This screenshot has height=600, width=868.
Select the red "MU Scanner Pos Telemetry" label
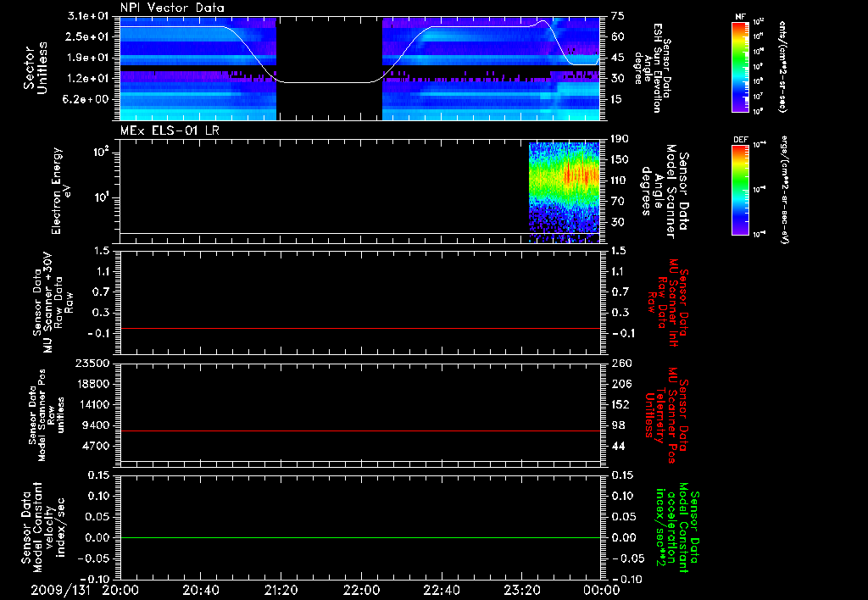pos(667,415)
